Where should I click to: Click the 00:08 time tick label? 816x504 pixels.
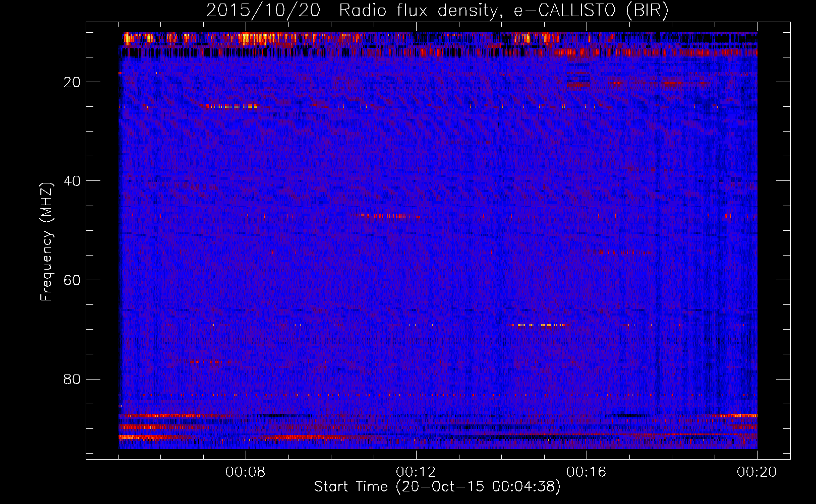246,472
